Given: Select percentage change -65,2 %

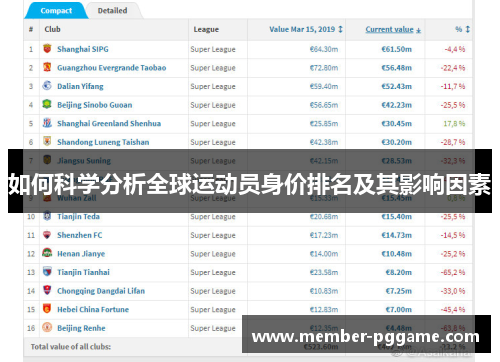Looking at the screenshot, I should (453, 273).
